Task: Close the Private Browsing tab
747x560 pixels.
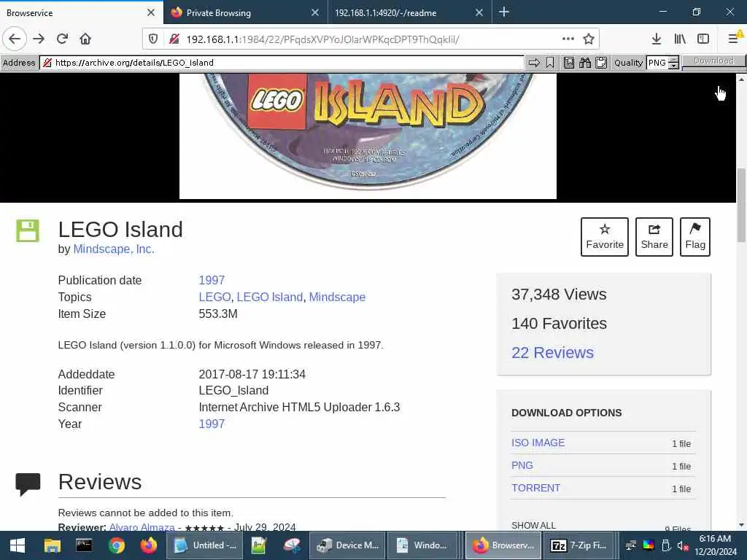Action: point(315,13)
